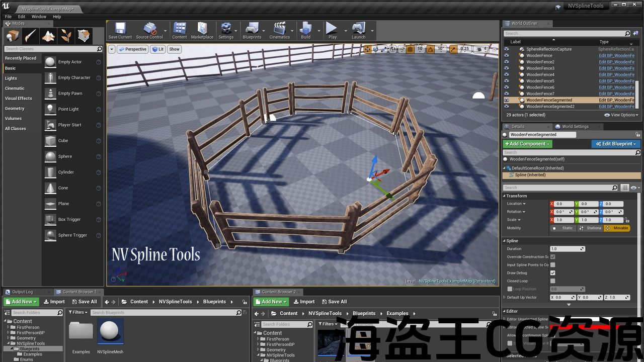Select the Foliage mode icon
The height and width of the screenshot is (362, 644).
(x=66, y=36)
